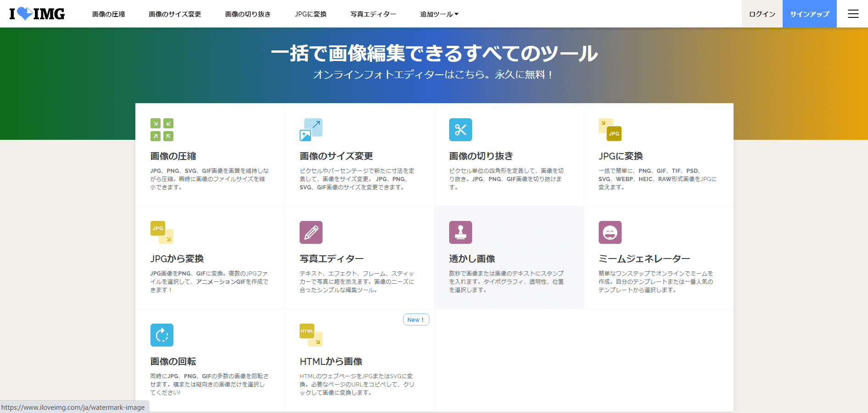Viewport: 868px width, 413px height.
Task: Click the ログイン button
Action: [762, 14]
